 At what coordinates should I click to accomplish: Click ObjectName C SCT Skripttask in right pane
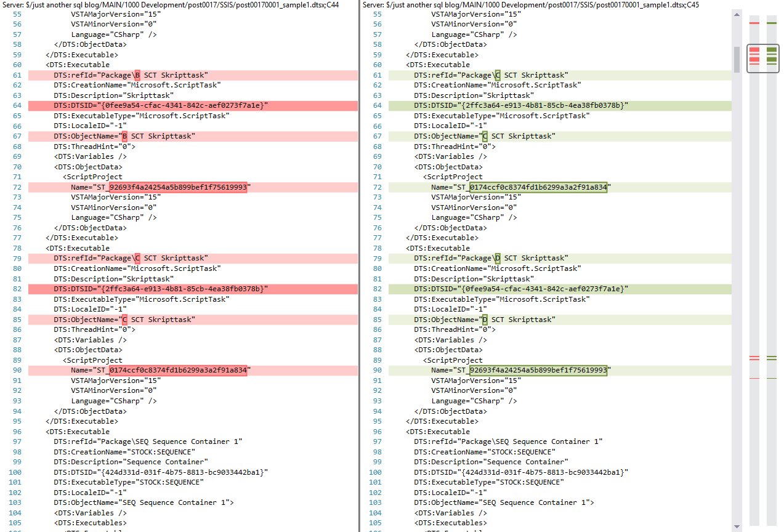(485, 136)
